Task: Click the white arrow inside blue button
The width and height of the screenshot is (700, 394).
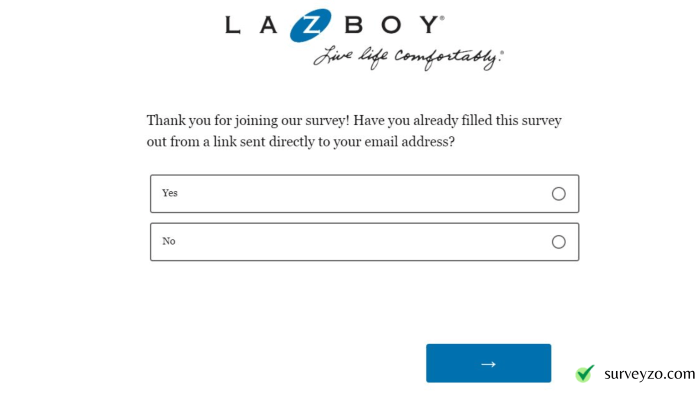Action: [x=488, y=364]
